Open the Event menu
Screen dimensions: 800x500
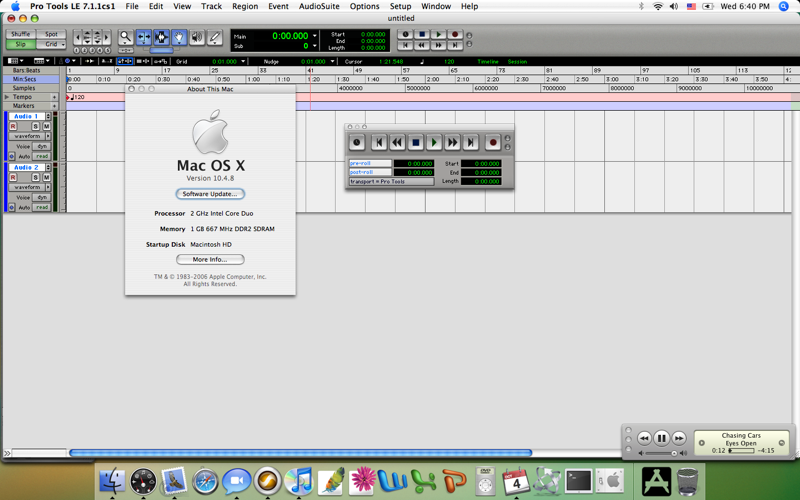click(x=278, y=6)
